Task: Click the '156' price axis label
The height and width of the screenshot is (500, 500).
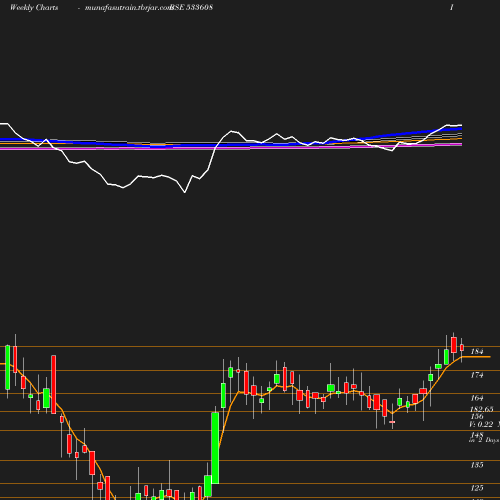Action: tap(477, 416)
